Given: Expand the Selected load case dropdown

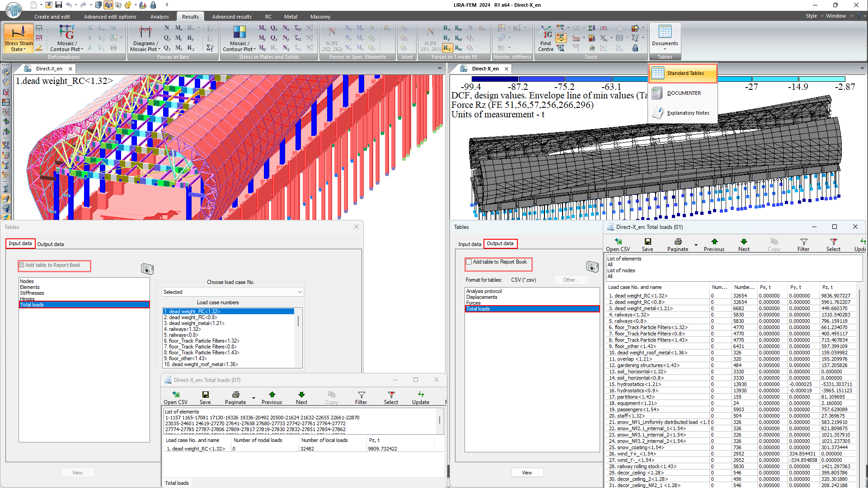Looking at the screenshot, I should (x=300, y=292).
